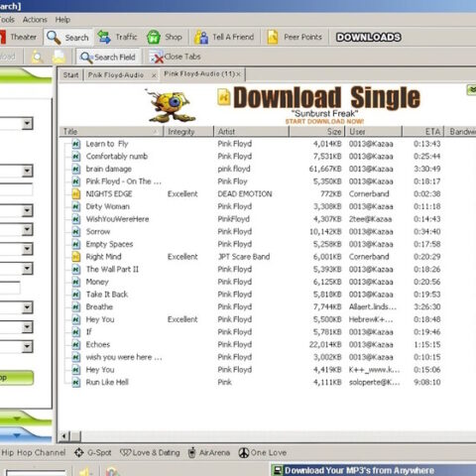
Task: Click the gold icon for Right Mind
Action: click(x=76, y=257)
